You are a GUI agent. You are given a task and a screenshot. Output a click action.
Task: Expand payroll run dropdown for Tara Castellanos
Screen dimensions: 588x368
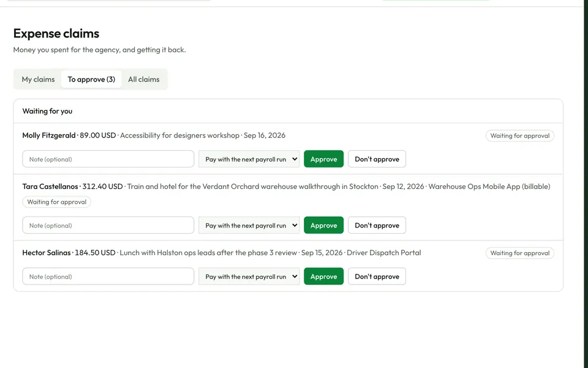click(x=249, y=225)
